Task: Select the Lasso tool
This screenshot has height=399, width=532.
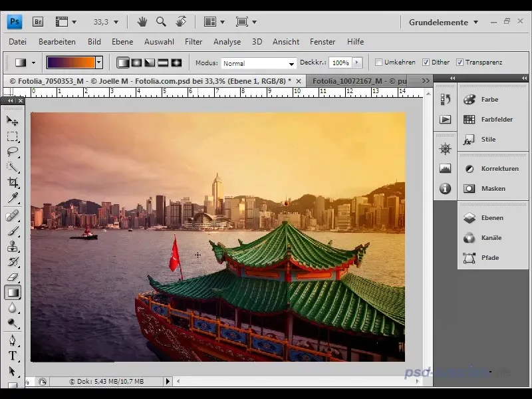Action: (x=13, y=152)
